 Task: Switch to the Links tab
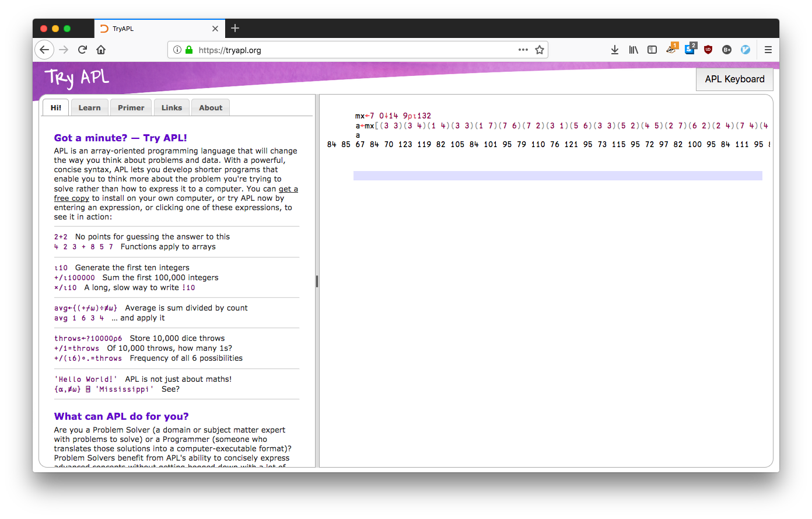click(171, 107)
